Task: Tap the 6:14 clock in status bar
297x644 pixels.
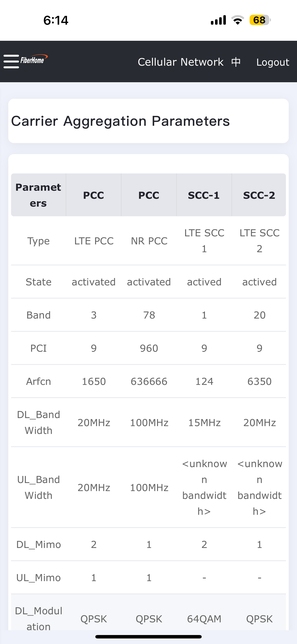Action: [x=56, y=20]
